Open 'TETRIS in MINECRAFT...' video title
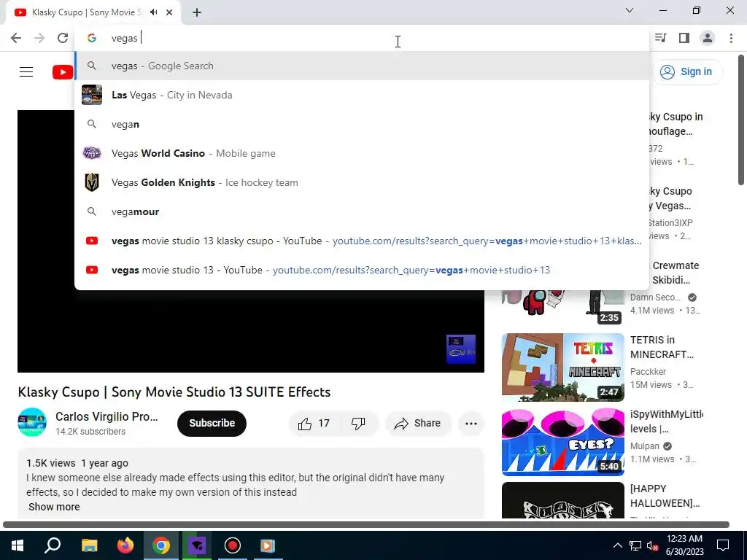The height and width of the screenshot is (560, 747). (x=662, y=347)
